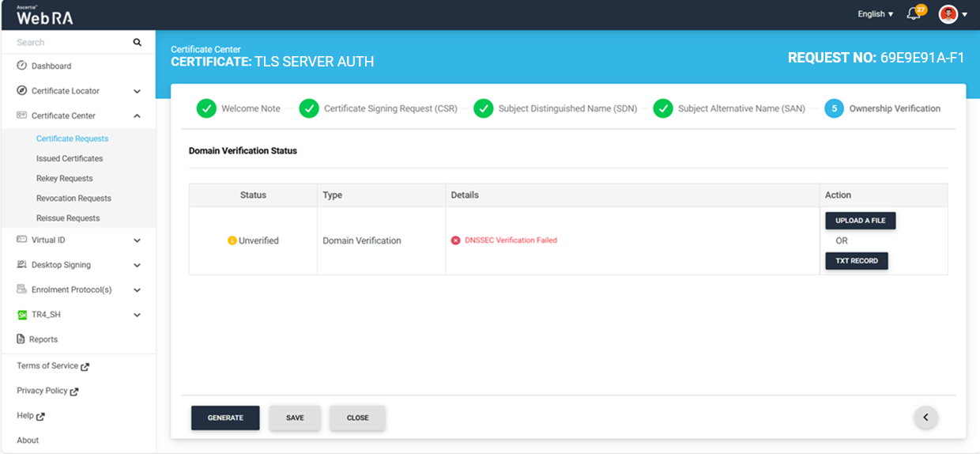980x454 pixels.
Task: Open Certificate Requests in sidebar
Action: tap(72, 138)
